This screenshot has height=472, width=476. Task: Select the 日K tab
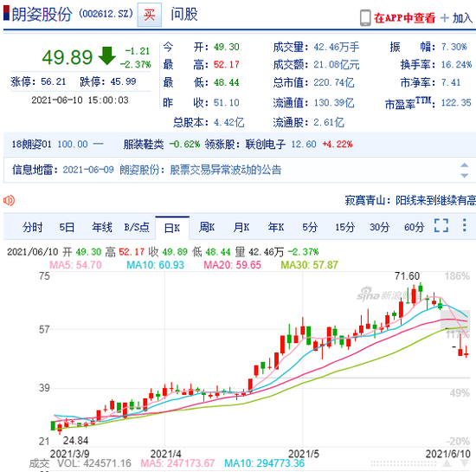[172, 228]
